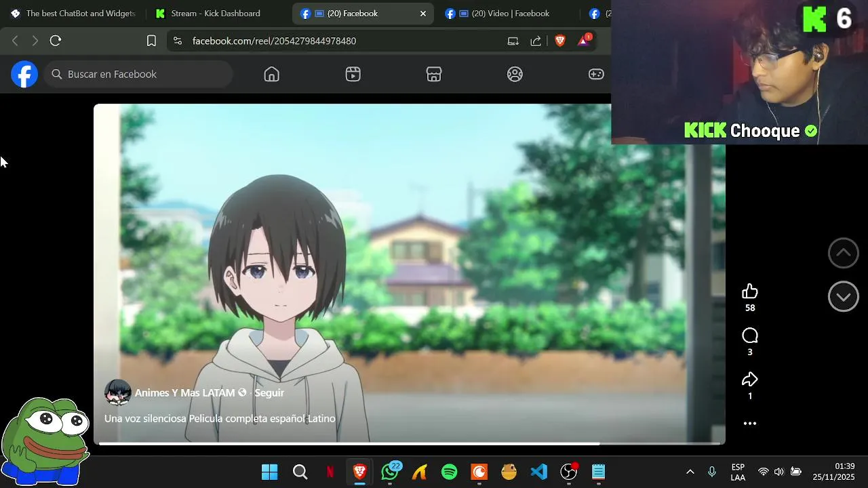Screen dimensions: 868x488
Task: Open clock showing 01:39 25/11/2025
Action: (834, 472)
